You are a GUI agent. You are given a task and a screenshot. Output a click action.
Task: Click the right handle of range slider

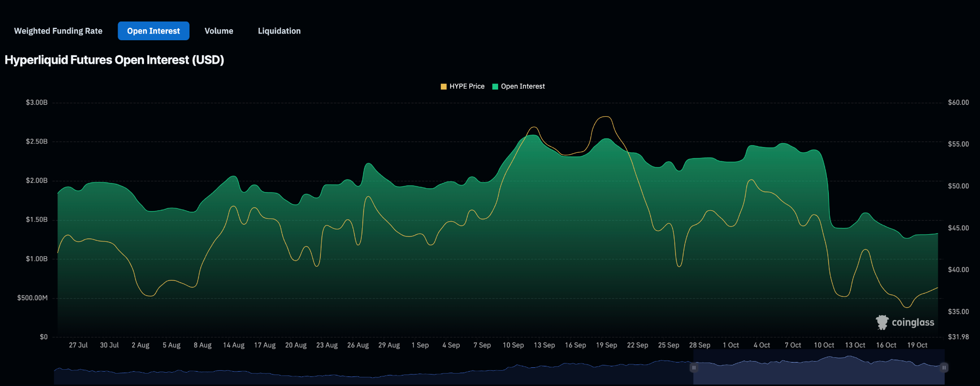944,367
